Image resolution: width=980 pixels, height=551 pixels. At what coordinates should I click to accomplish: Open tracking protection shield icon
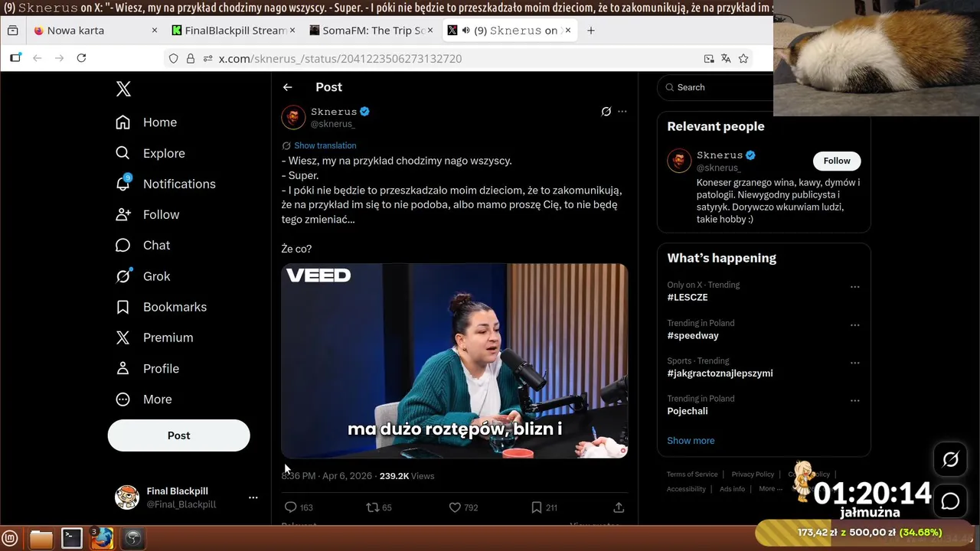[x=174, y=58]
